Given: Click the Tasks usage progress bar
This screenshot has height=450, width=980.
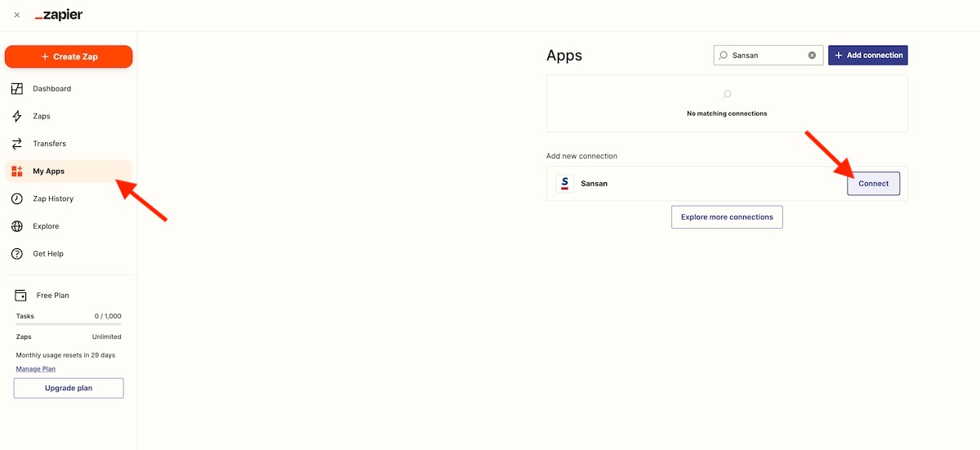Looking at the screenshot, I should point(69,324).
